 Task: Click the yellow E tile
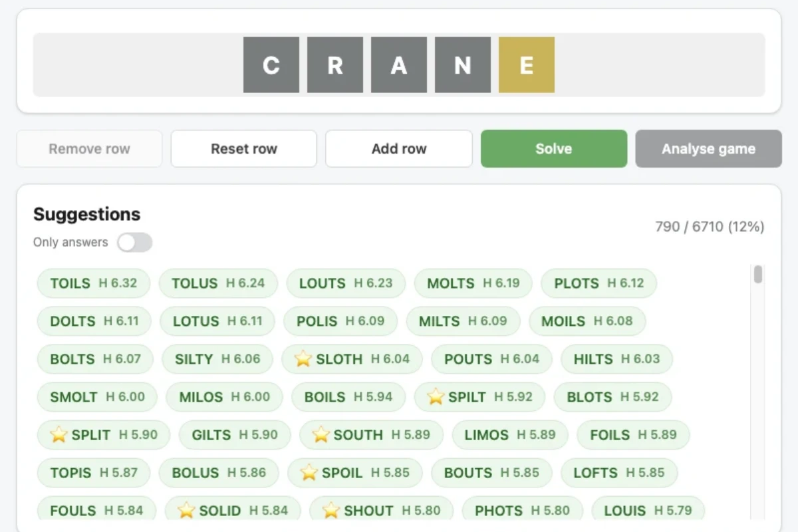click(527, 65)
